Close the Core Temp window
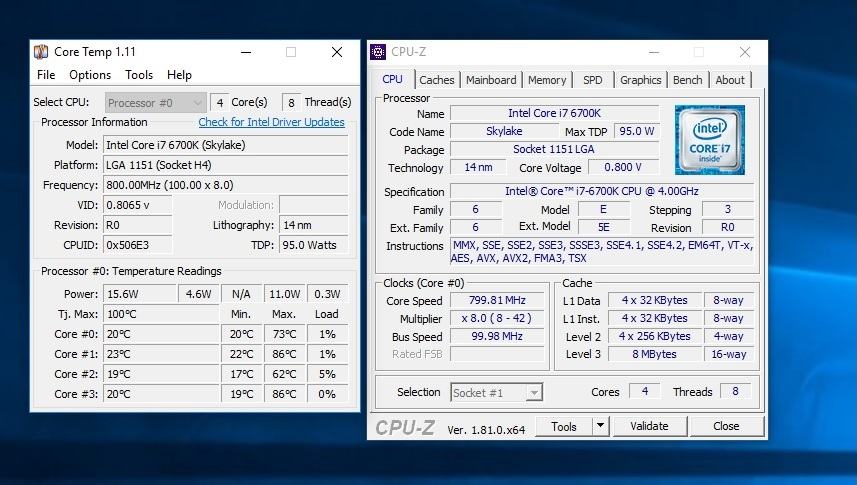The image size is (857, 485). tap(337, 52)
